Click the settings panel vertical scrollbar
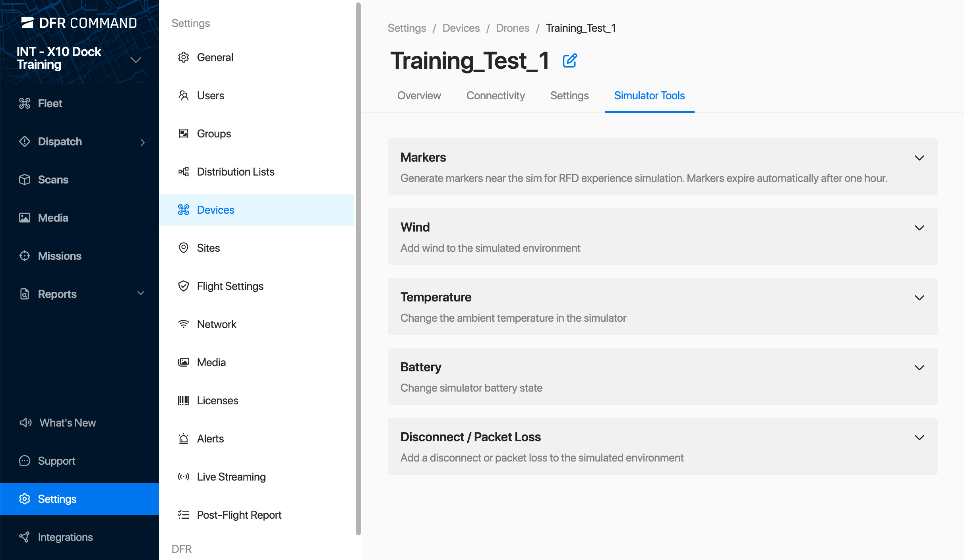This screenshot has height=560, width=964. click(x=358, y=268)
